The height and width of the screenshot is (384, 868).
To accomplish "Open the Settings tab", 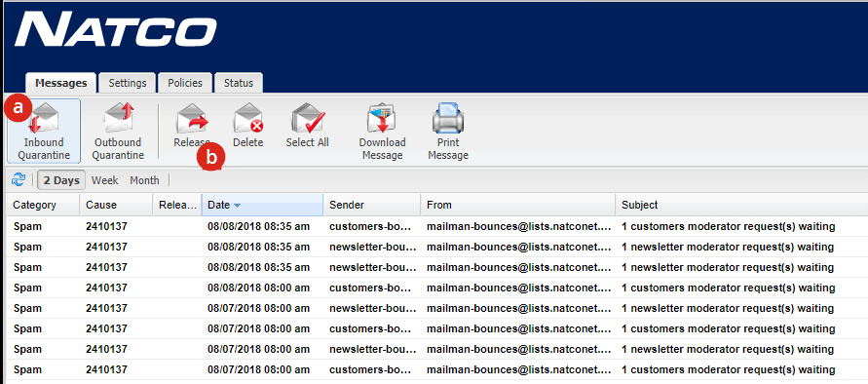I will pyautogui.click(x=128, y=83).
